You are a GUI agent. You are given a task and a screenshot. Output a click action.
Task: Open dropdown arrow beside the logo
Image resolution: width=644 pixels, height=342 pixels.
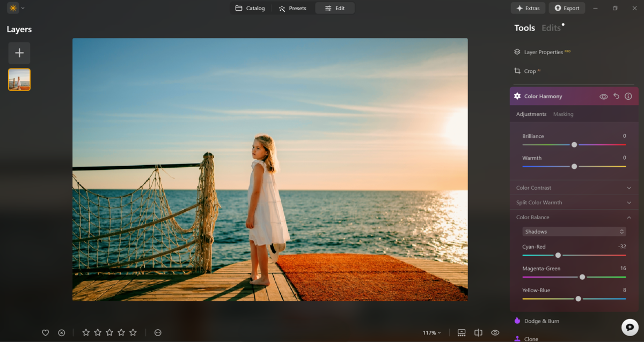(x=23, y=8)
